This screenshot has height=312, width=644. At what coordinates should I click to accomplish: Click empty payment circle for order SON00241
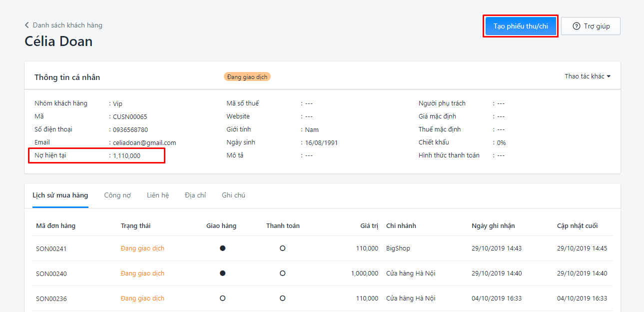tap(282, 248)
